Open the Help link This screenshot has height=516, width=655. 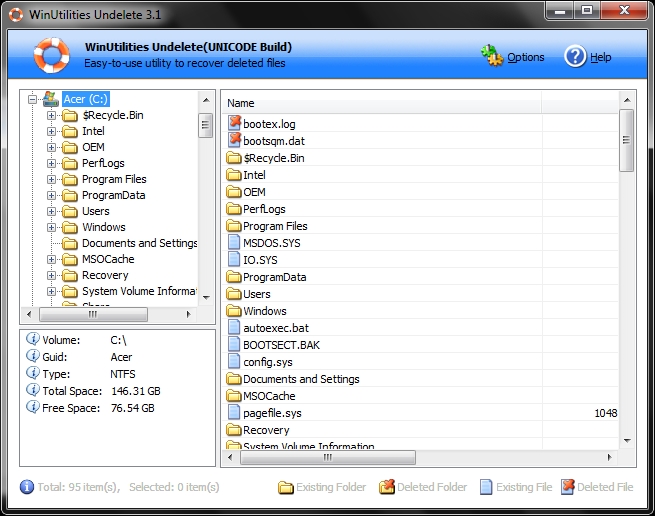click(x=600, y=57)
